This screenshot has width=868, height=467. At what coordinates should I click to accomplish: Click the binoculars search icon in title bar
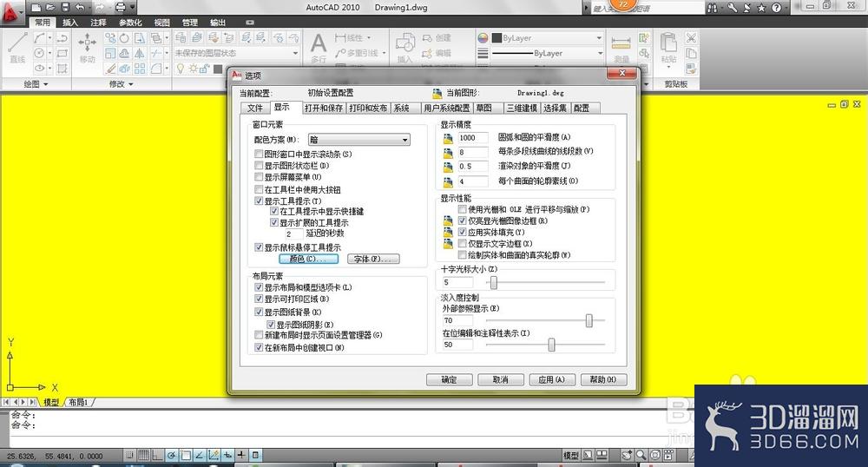[712, 8]
